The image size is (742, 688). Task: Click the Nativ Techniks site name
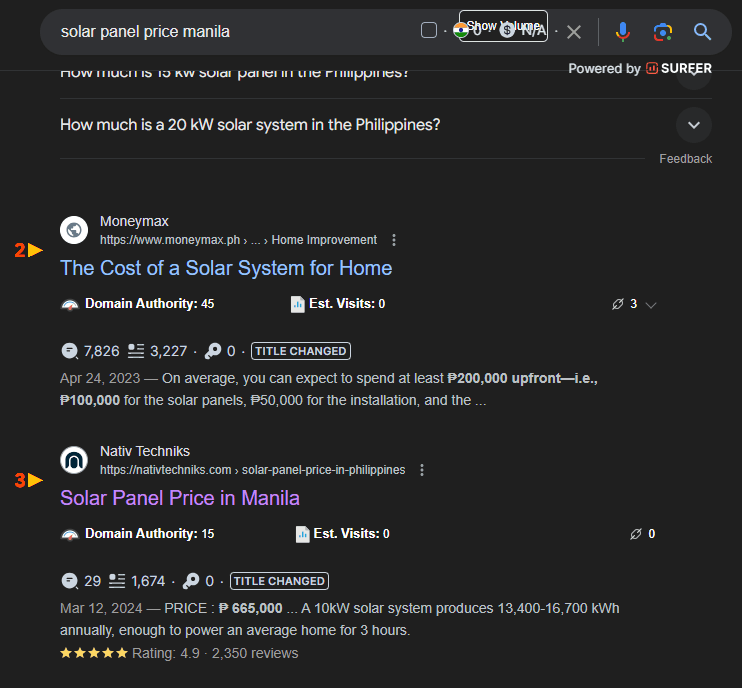[x=145, y=451]
